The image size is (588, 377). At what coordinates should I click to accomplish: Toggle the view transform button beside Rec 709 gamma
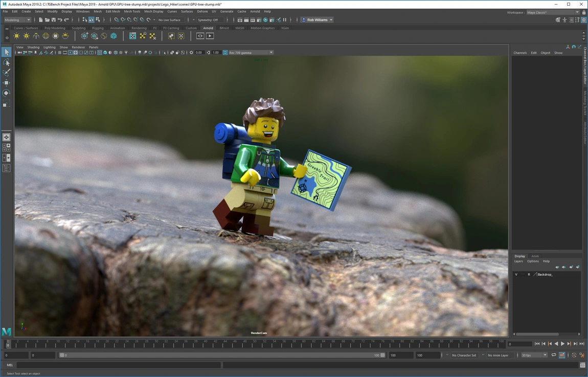(x=225, y=53)
